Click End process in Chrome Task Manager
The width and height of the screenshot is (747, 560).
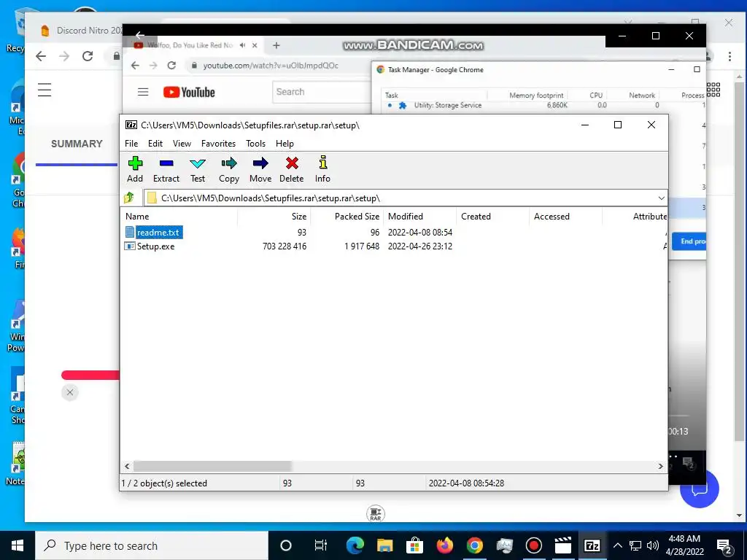(689, 241)
